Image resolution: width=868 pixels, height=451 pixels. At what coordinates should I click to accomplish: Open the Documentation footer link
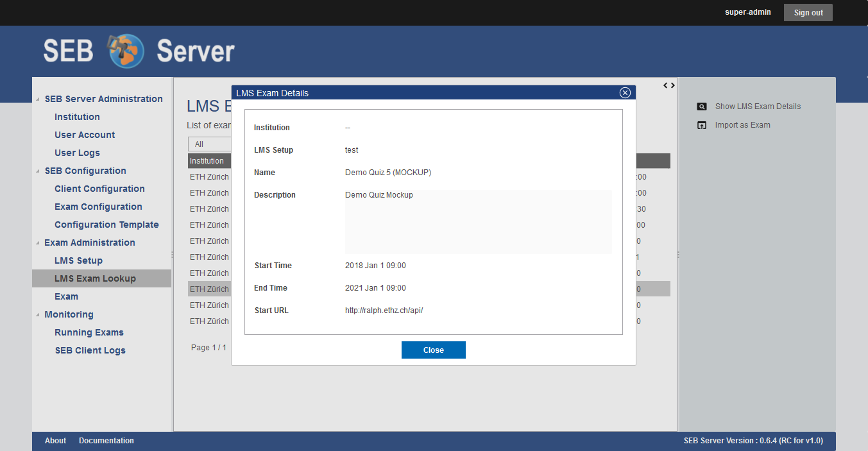coord(106,441)
